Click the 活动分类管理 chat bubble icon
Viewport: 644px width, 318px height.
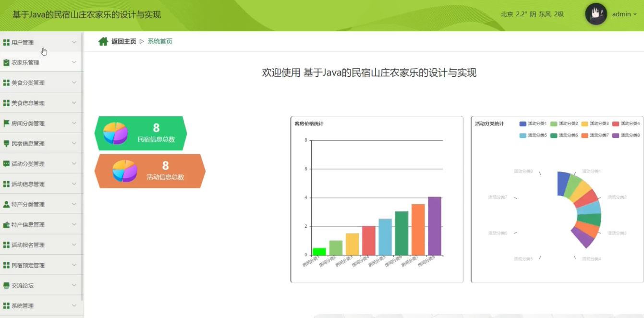(x=6, y=164)
